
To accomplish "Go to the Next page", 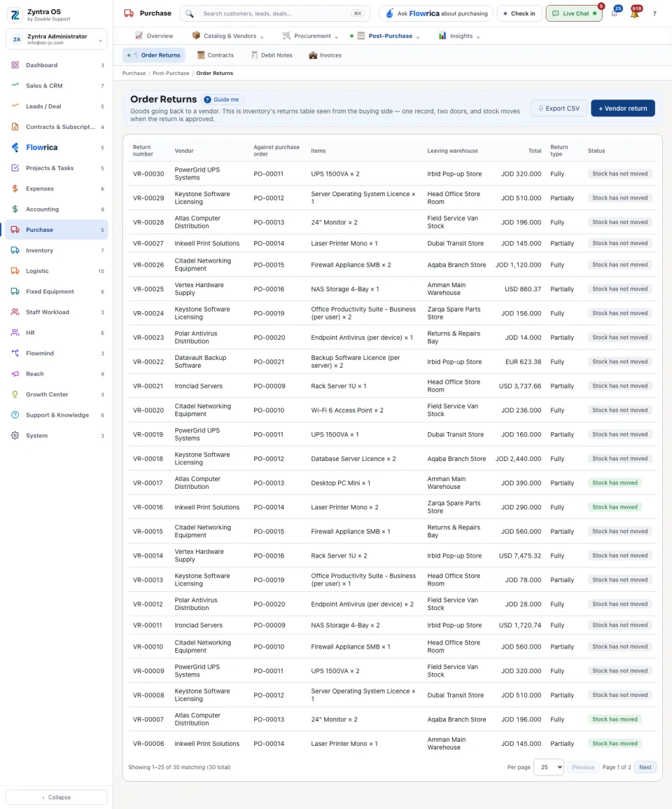I will click(x=645, y=767).
